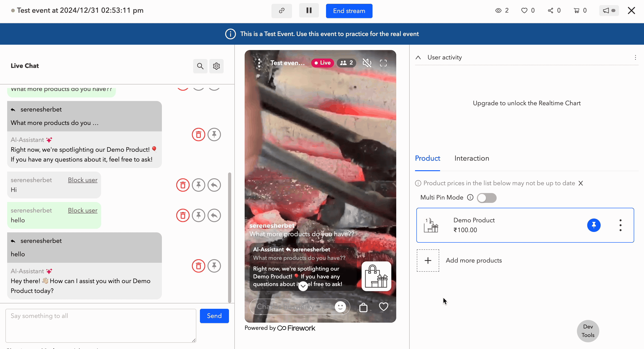Toggle Multi Pin Mode switch

click(x=486, y=198)
